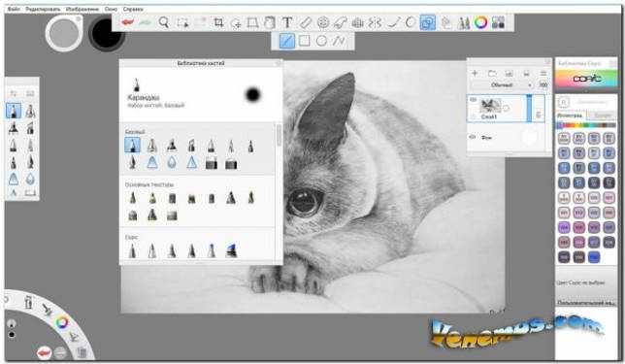This screenshot has width=625, height=364.
Task: Open the Редактировать menu
Action: tap(43, 9)
